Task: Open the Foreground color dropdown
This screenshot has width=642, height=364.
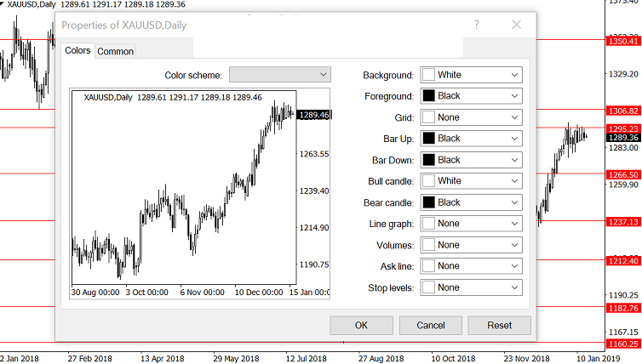Action: 471,96
